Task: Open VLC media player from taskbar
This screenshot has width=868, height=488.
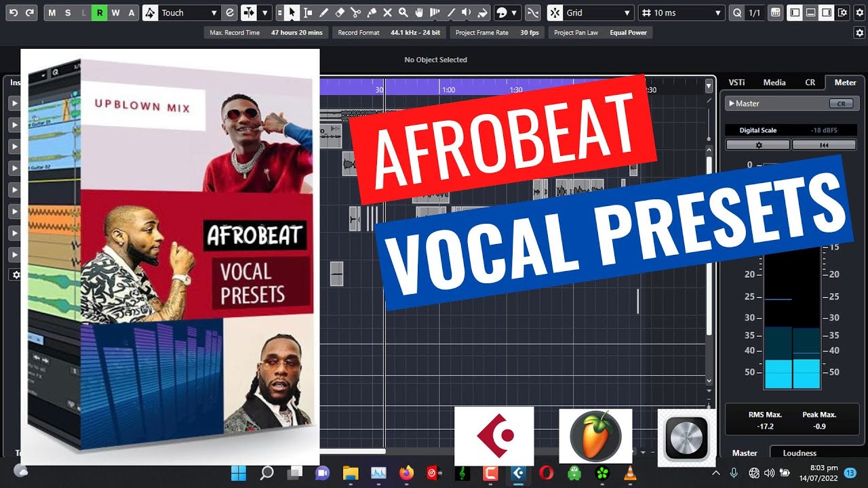Action: [x=629, y=472]
